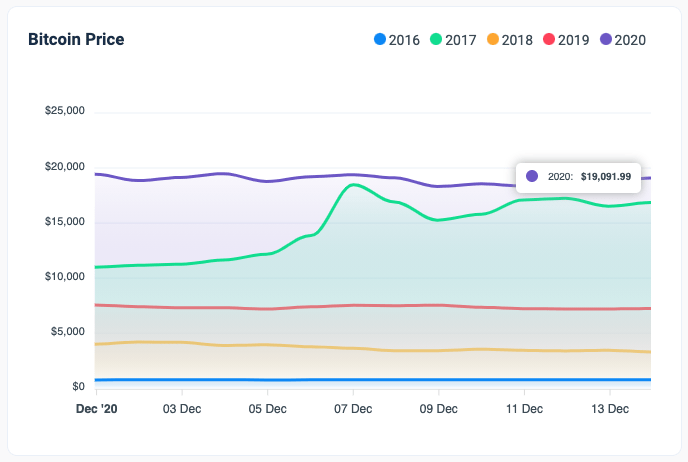Viewport: 688px width, 462px height.
Task: Click the 05 Dec x-axis label
Action: point(268,409)
